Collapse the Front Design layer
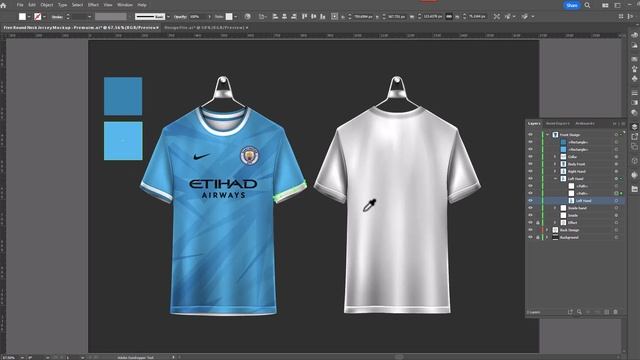This screenshot has height=360, width=640. (547, 135)
